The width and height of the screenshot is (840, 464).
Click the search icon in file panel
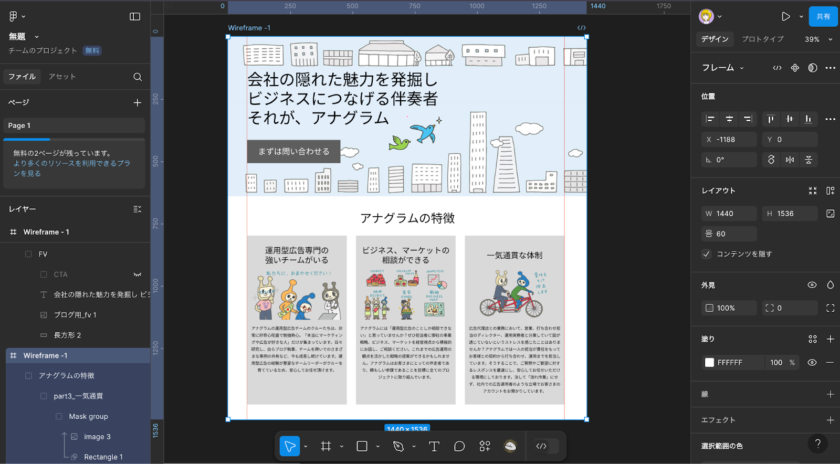(137, 76)
